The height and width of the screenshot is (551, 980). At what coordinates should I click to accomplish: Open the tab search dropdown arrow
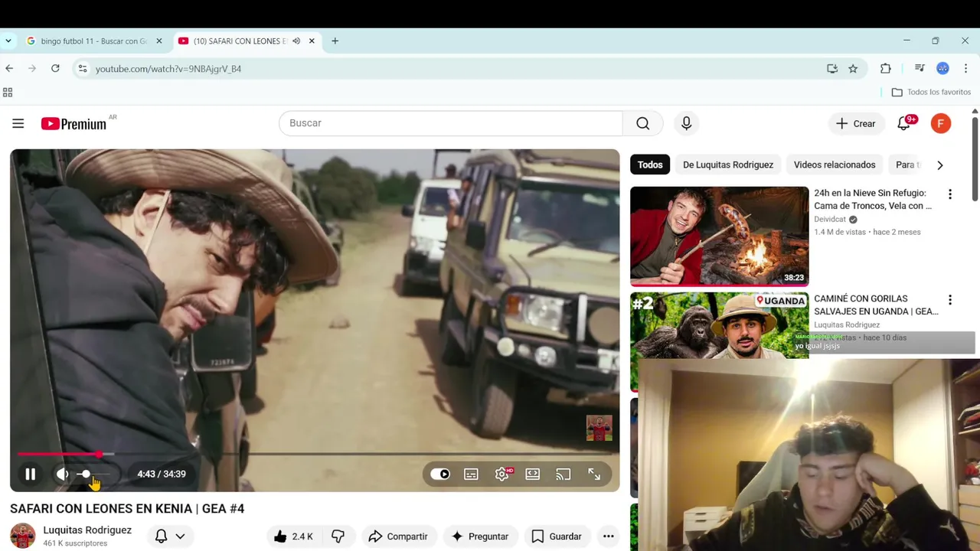coord(8,41)
